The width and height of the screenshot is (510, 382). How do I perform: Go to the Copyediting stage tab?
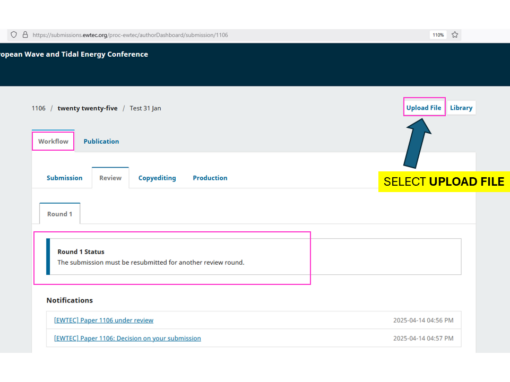click(157, 178)
